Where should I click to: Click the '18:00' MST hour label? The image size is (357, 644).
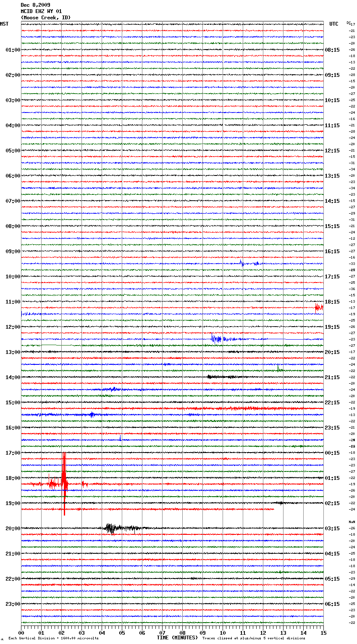pos(13,478)
